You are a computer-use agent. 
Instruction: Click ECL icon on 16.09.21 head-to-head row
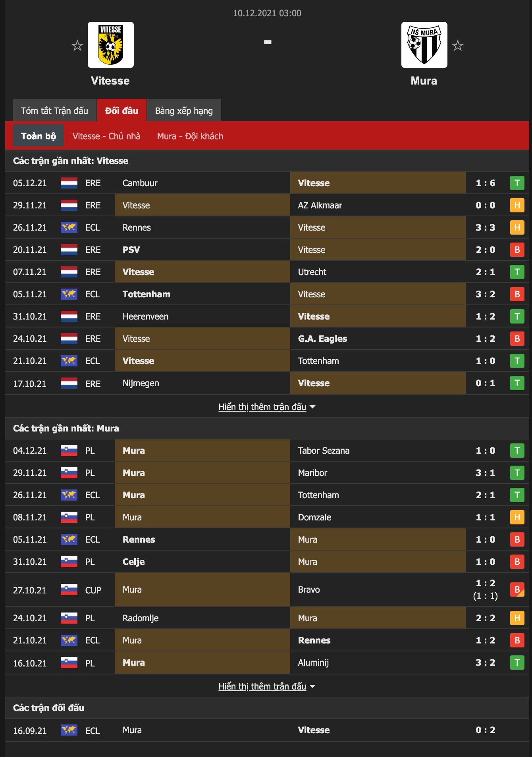pyautogui.click(x=69, y=730)
